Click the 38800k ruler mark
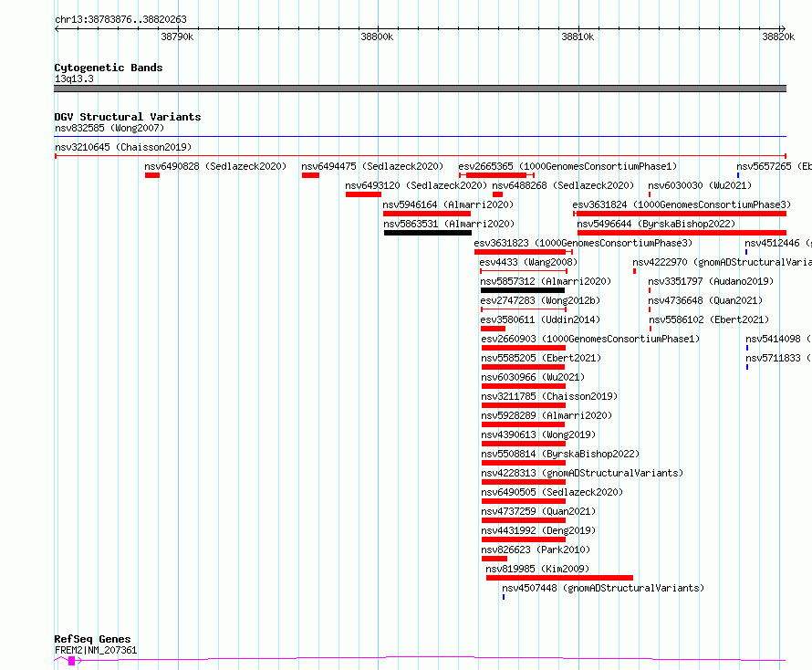The image size is (812, 670). pos(377,37)
